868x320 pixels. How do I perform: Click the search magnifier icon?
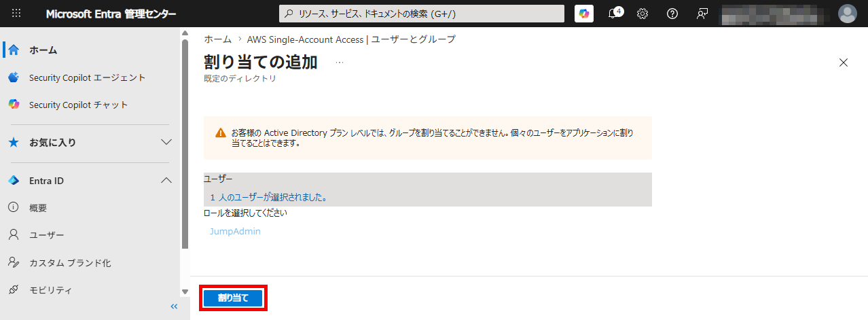click(289, 14)
